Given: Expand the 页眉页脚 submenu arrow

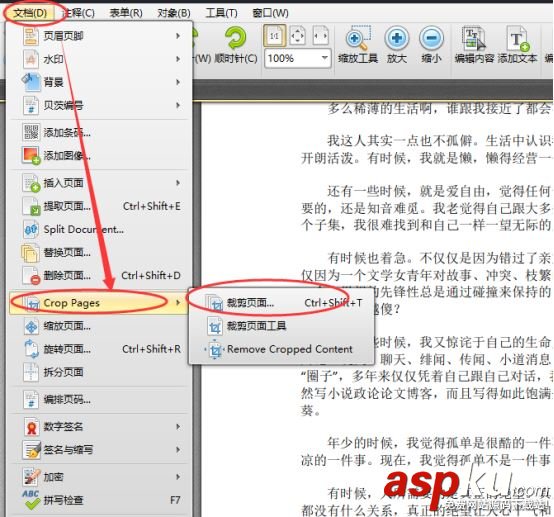Looking at the screenshot, I should [178, 36].
